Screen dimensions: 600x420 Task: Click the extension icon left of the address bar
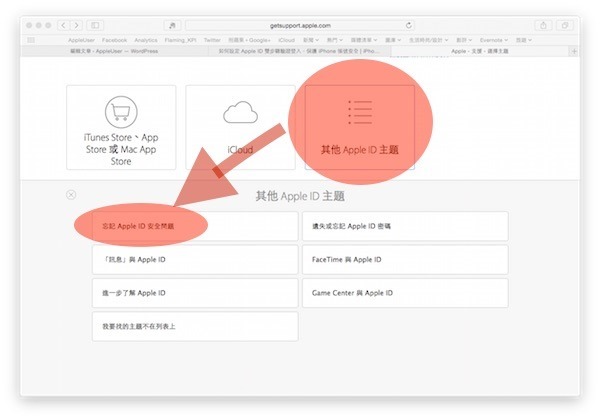pos(173,25)
